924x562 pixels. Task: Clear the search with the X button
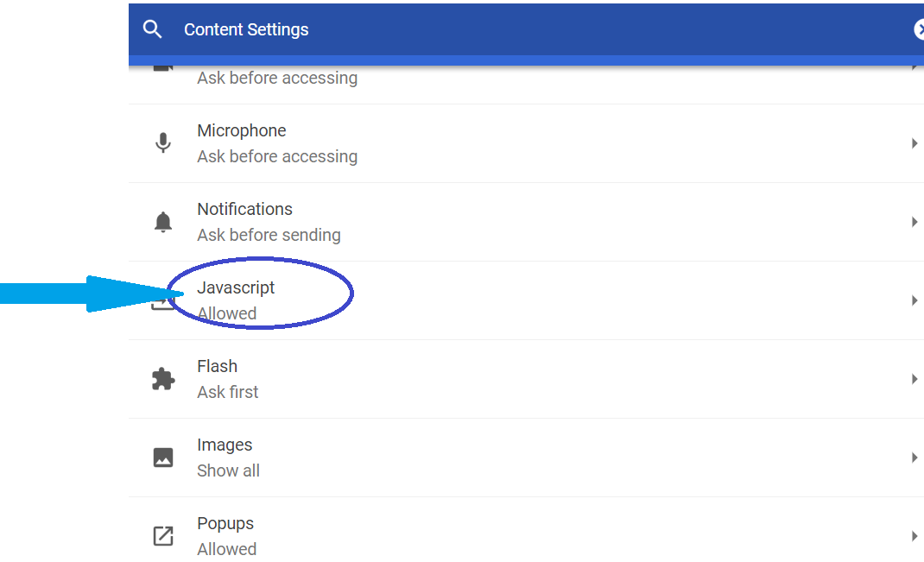click(919, 28)
